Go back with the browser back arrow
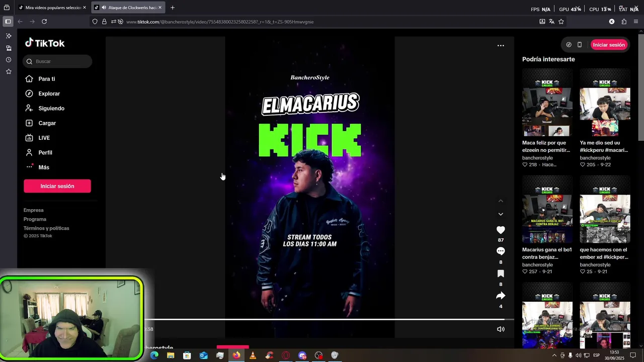Screen dimensions: 644x362 20,22
